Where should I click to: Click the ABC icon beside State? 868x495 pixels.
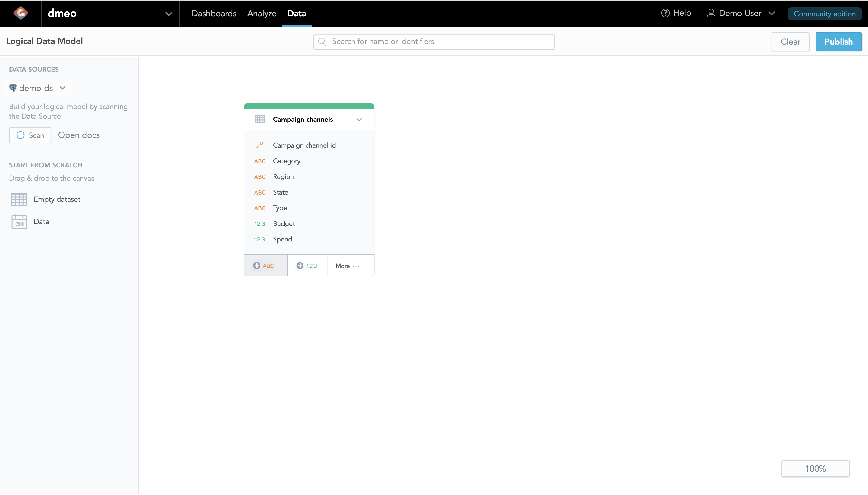tap(259, 192)
